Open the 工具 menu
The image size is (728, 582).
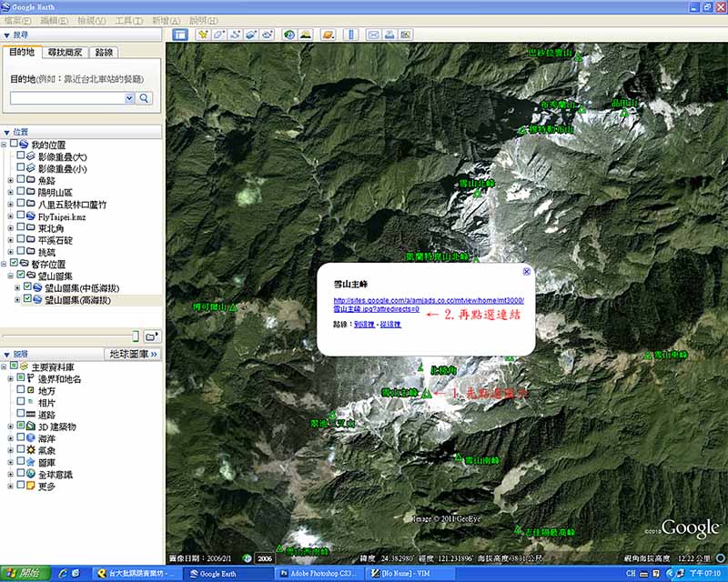tap(128, 20)
